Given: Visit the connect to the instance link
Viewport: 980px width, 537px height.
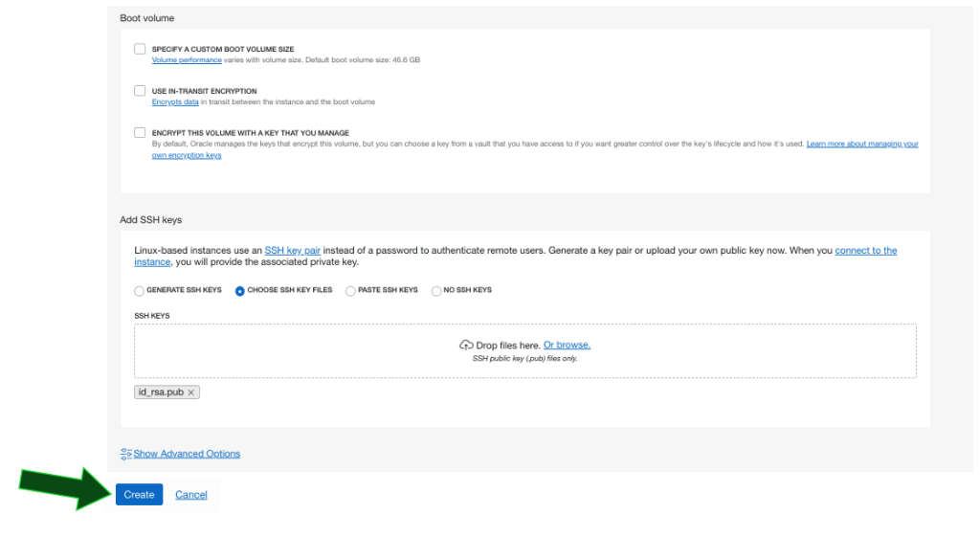Looking at the screenshot, I should [x=865, y=251].
